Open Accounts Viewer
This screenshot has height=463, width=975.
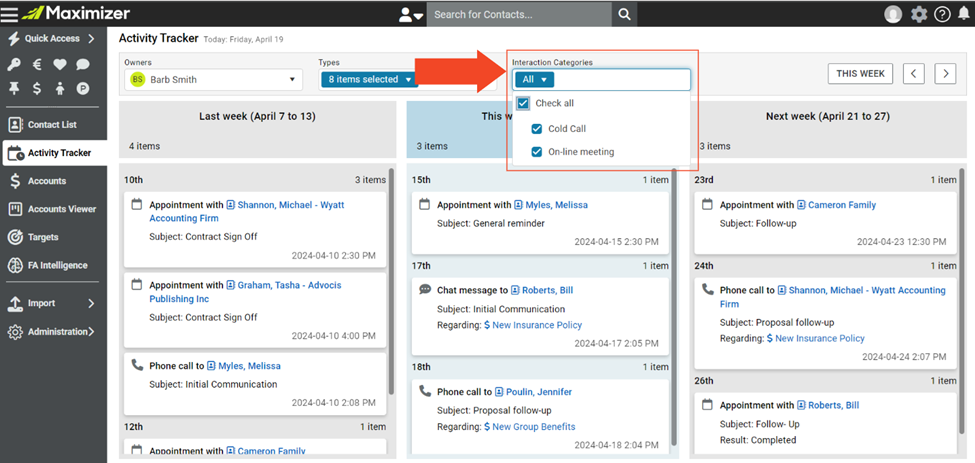coord(54,209)
